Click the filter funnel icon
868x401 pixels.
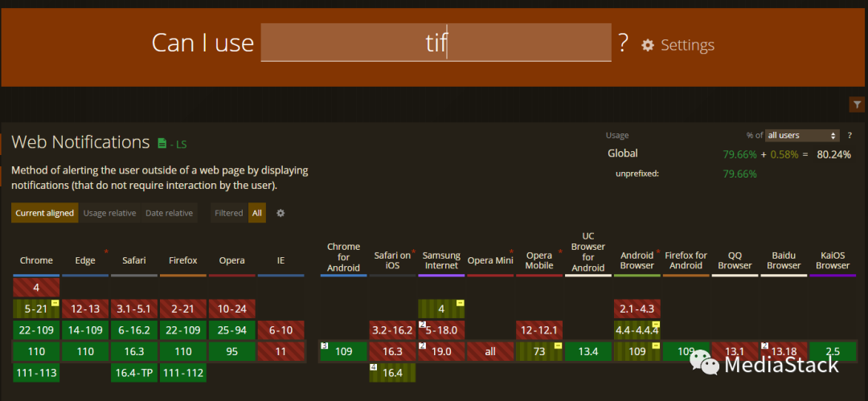tap(857, 104)
